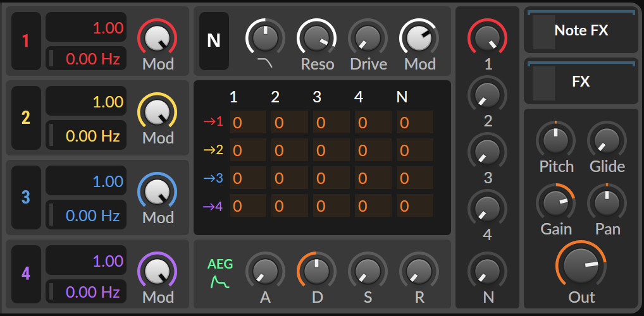Viewport: 644px width, 316px height.
Task: Click the matrix column header N
Action: pyautogui.click(x=402, y=97)
